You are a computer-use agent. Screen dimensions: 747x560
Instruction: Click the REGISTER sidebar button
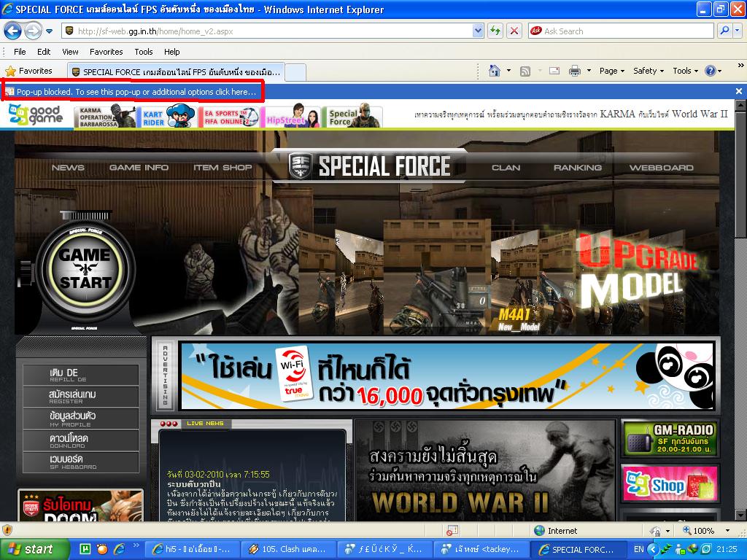pyautogui.click(x=80, y=397)
